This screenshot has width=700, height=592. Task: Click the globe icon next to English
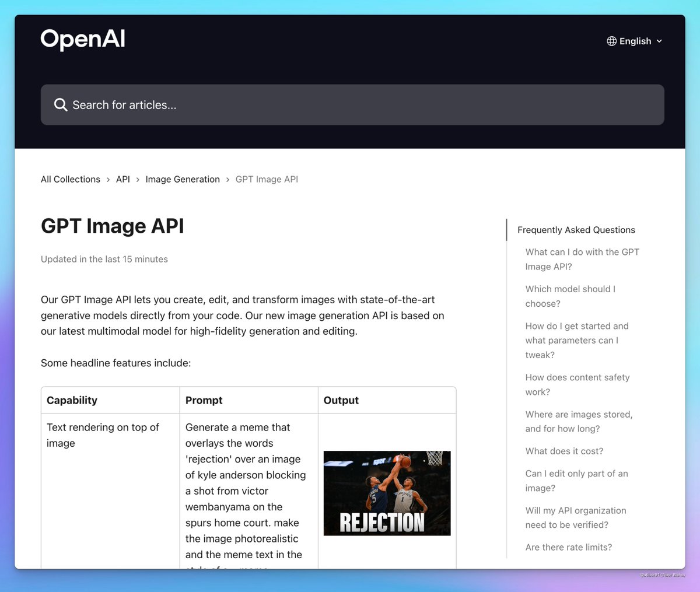tap(611, 41)
